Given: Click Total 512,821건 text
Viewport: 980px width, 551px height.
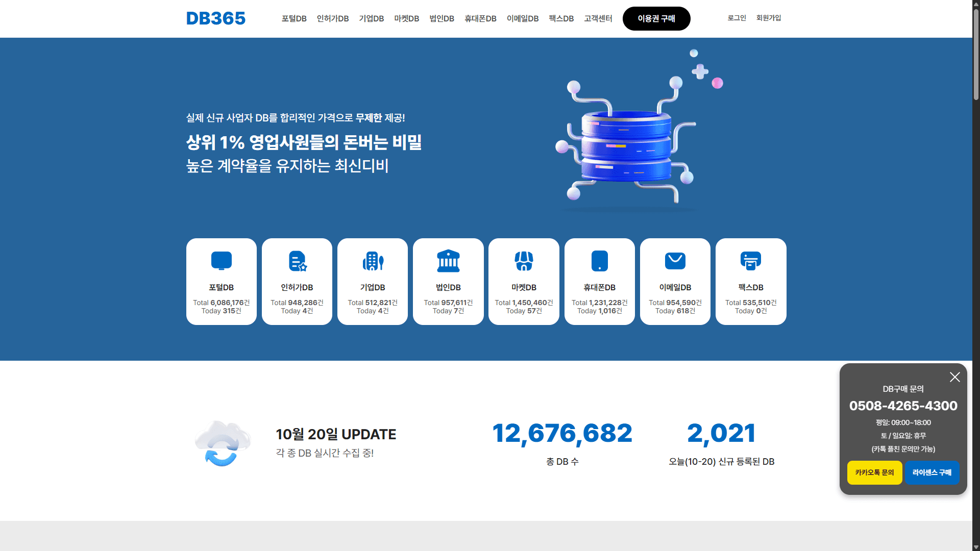Looking at the screenshot, I should click(373, 303).
